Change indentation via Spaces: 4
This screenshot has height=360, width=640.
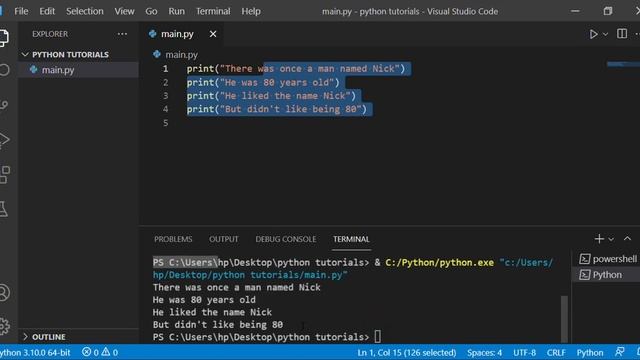click(x=484, y=352)
